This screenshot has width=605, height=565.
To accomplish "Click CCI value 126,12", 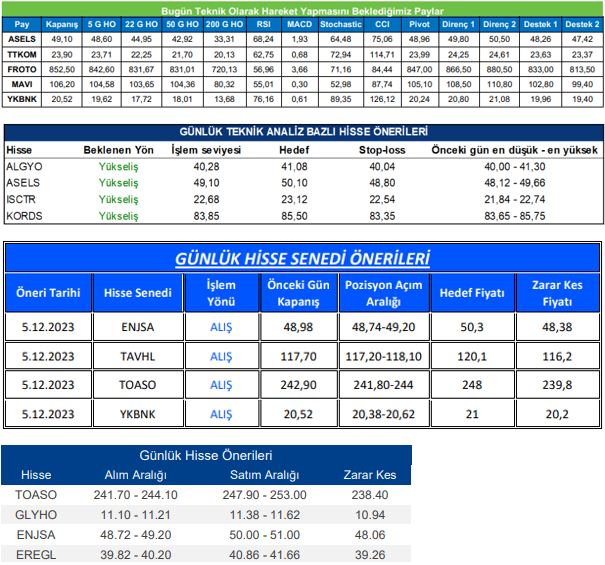I will pos(382,99).
